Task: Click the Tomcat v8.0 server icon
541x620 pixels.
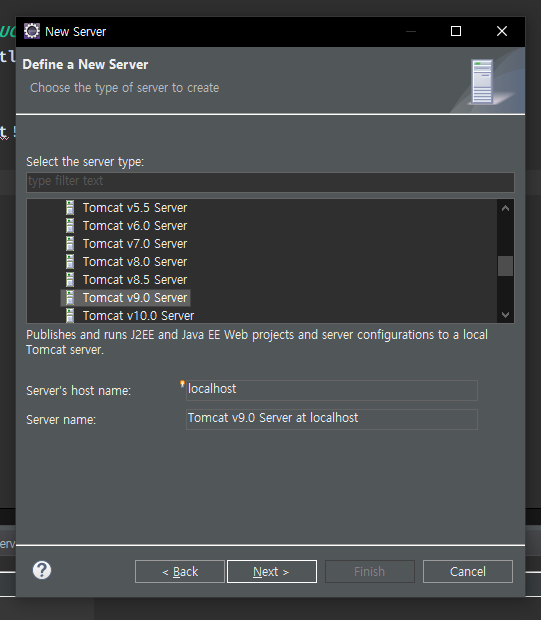Action: pos(70,262)
